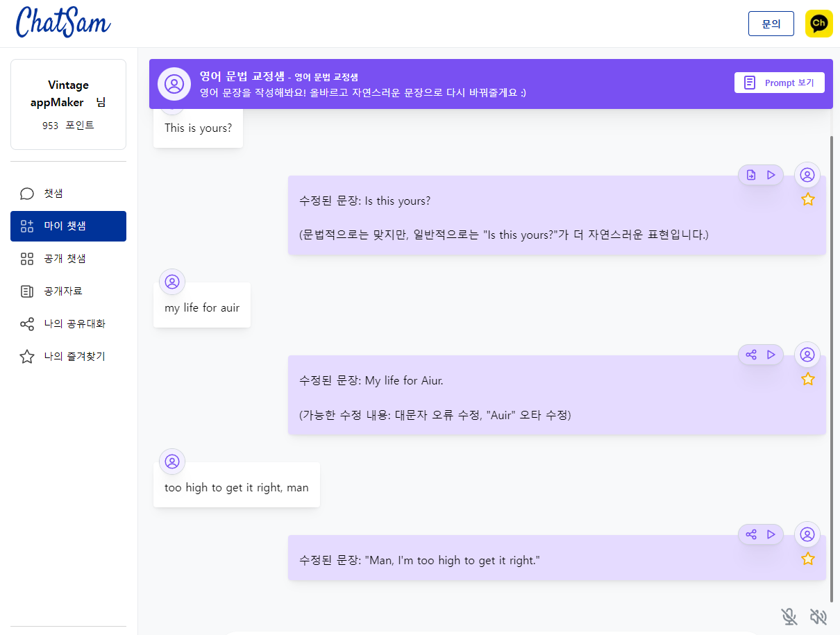The height and width of the screenshot is (635, 840).
Task: Click the 문의 button in the header
Action: [x=771, y=23]
